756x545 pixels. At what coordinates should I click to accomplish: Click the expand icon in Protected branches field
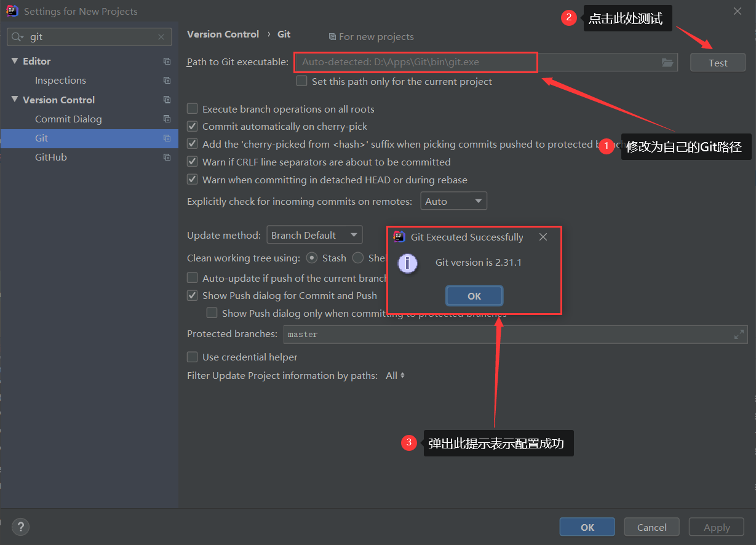739,335
